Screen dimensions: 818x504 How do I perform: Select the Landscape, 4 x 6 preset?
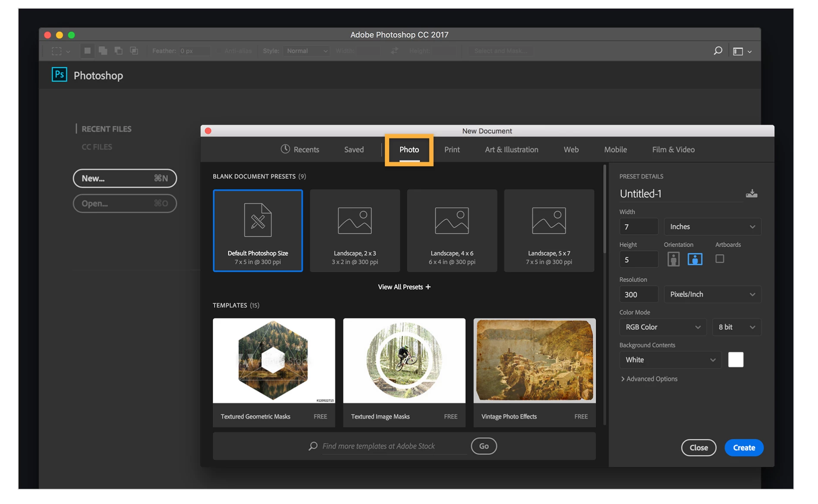452,230
